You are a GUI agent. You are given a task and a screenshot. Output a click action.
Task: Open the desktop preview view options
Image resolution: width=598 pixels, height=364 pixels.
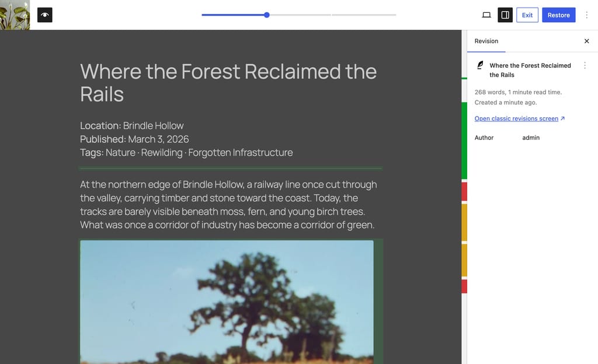[486, 15]
